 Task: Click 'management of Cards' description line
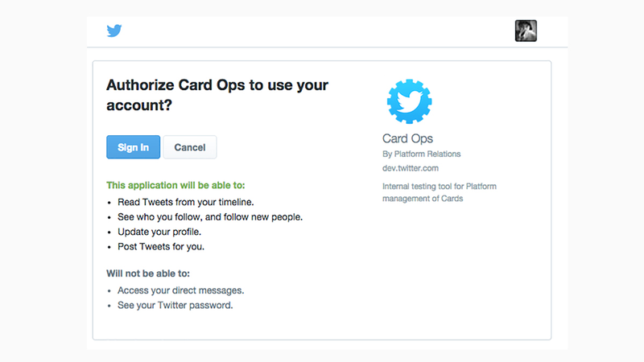tap(423, 198)
